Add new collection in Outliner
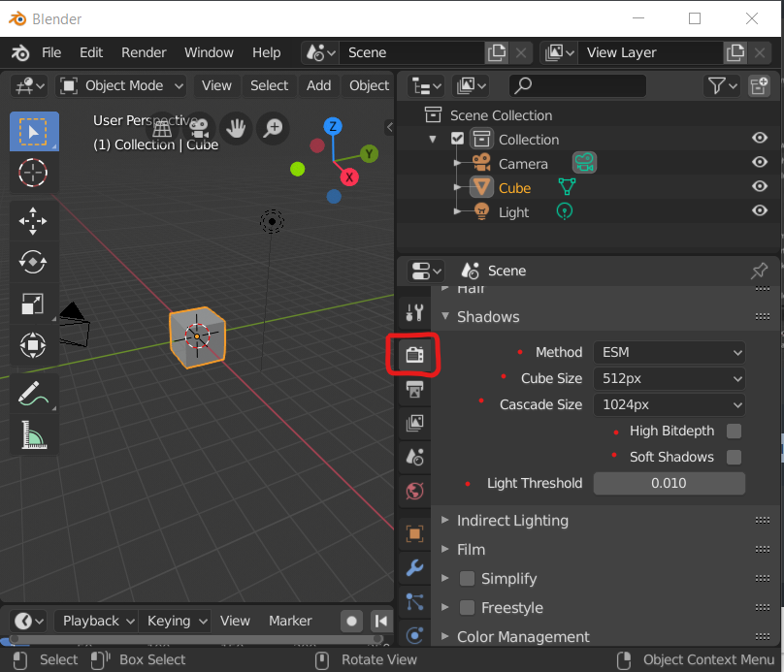This screenshot has height=672, width=784. click(759, 85)
